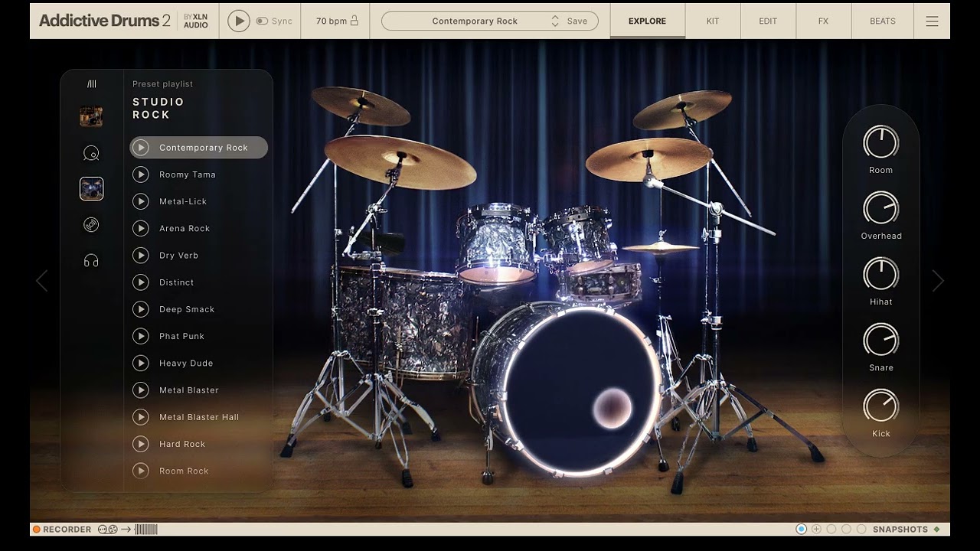
Task: Preview the Heavy Dude preset play icon
Action: coord(141,363)
